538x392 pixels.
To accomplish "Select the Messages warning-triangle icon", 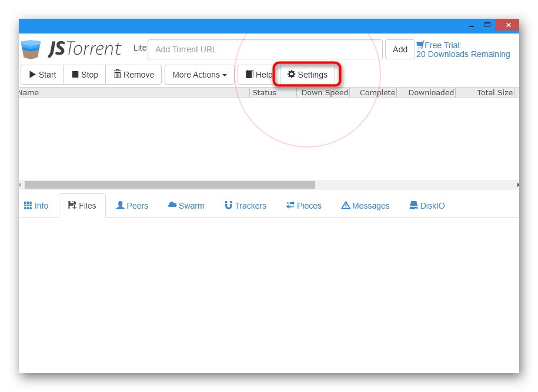I will tap(346, 205).
